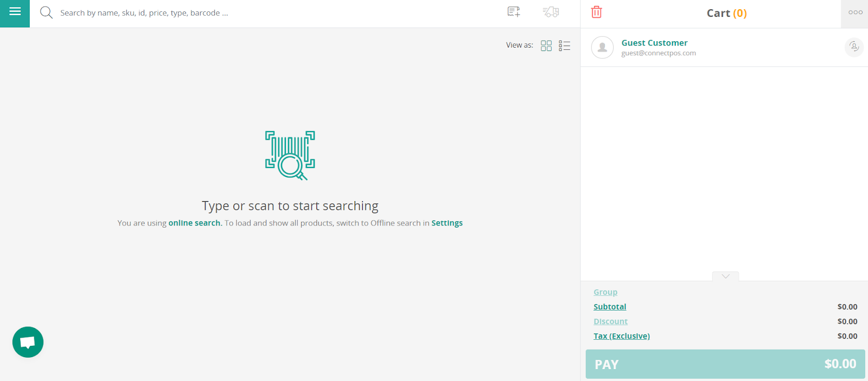Click the guest customer avatar
Image resolution: width=868 pixels, height=381 pixels.
click(602, 48)
